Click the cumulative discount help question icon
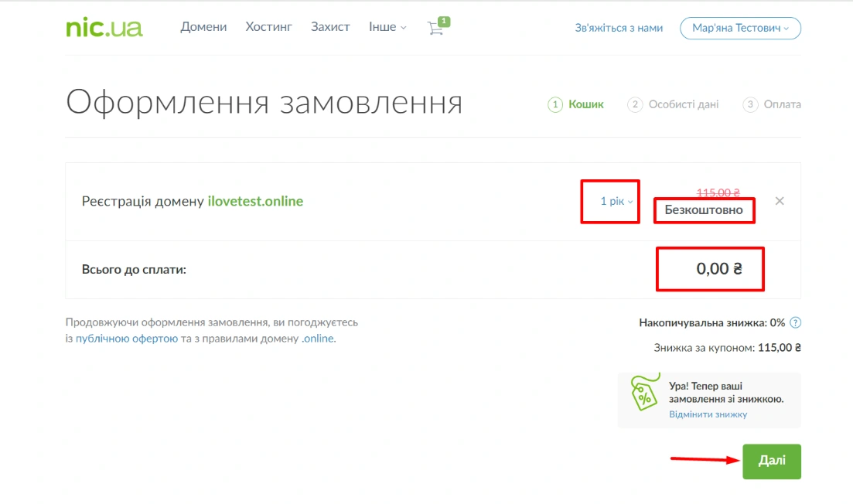853x504 pixels. point(795,322)
